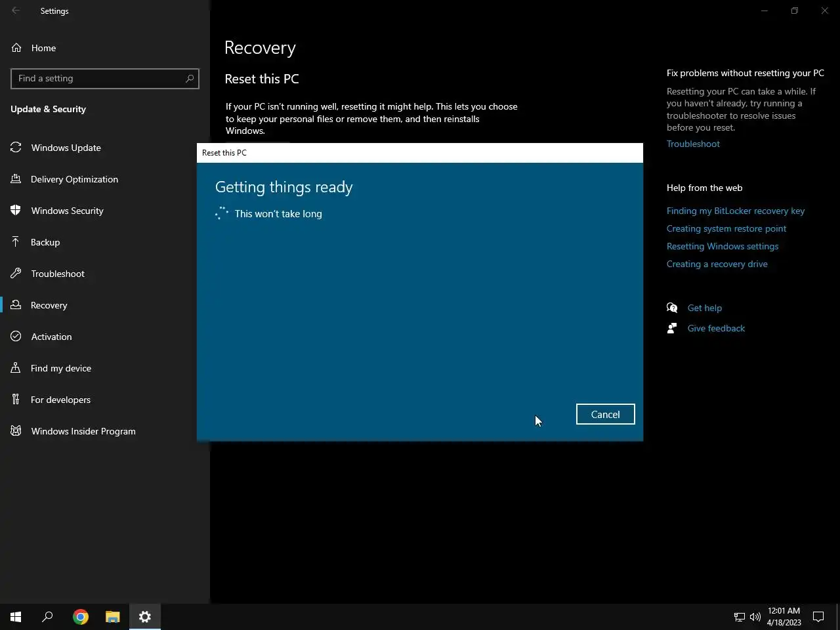This screenshot has height=630, width=840.
Task: Open File Explorer from taskbar
Action: (113, 617)
